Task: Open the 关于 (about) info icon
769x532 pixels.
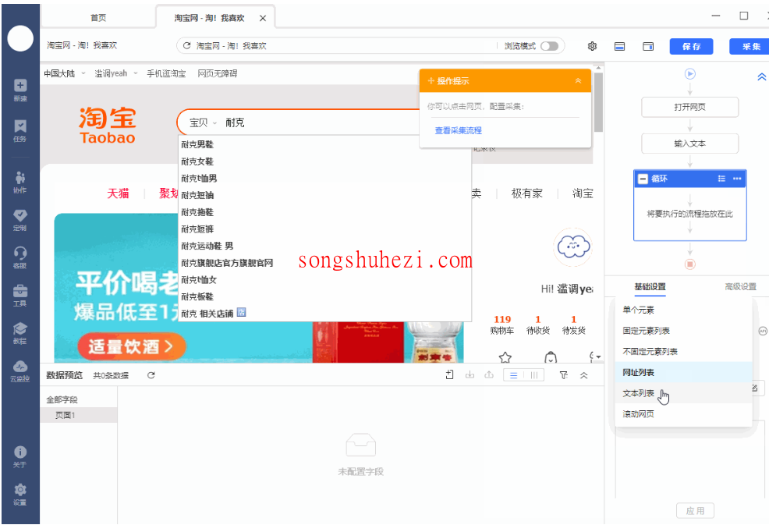Action: pos(20,456)
